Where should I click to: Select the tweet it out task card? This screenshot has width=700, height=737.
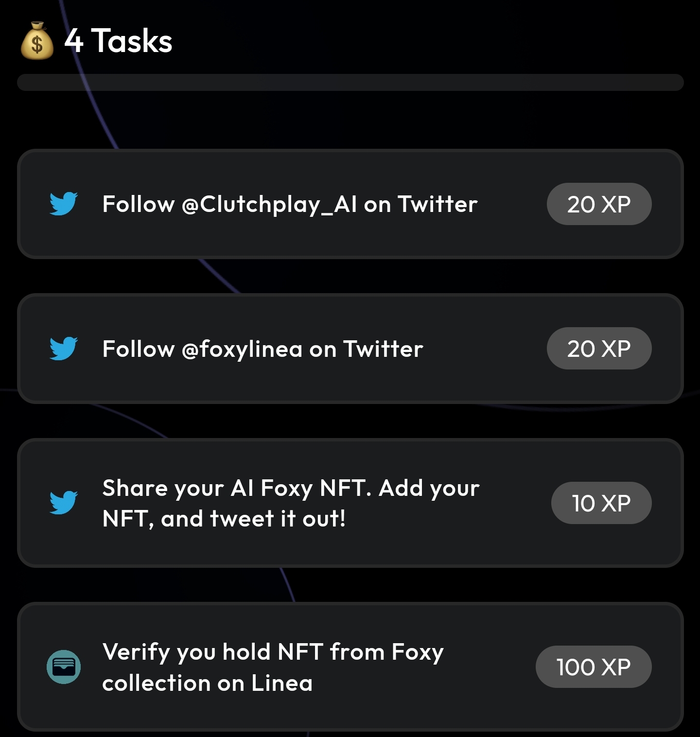(350, 503)
